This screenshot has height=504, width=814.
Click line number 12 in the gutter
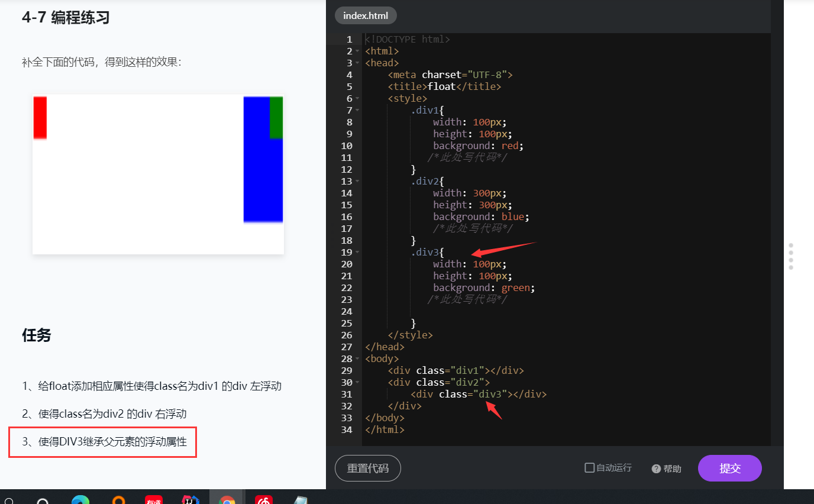pyautogui.click(x=347, y=169)
